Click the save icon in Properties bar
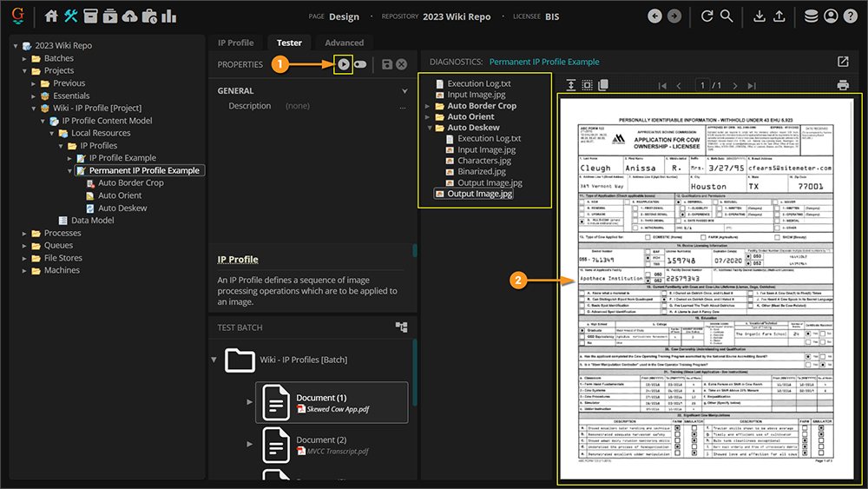The image size is (868, 489). 386,64
